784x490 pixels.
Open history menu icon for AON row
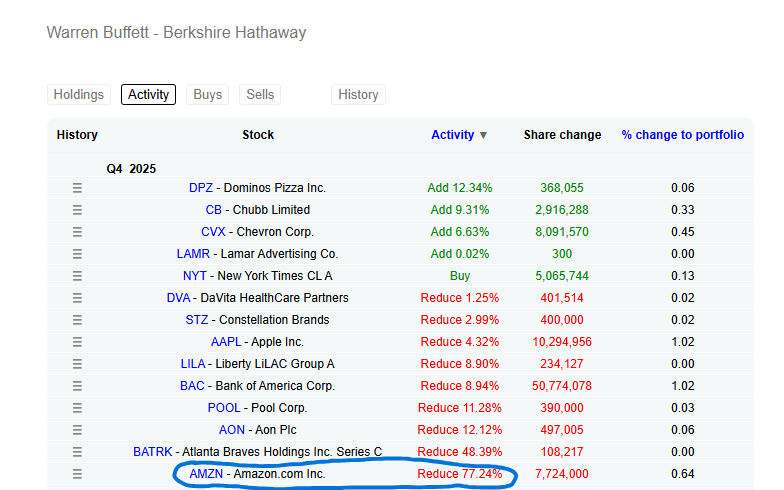77,430
